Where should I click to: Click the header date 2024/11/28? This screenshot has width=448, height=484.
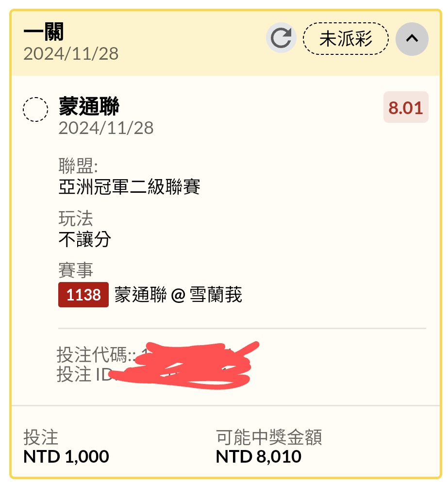point(71,53)
